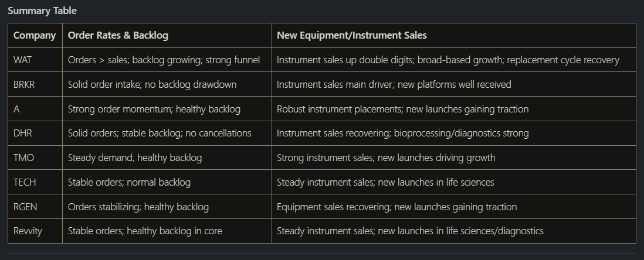Select the Revvity company cell
This screenshot has width=644, height=260.
pos(35,231)
